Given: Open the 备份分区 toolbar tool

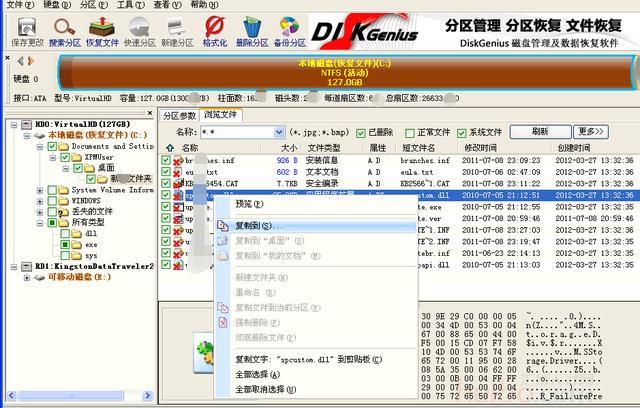Looking at the screenshot, I should [289, 31].
